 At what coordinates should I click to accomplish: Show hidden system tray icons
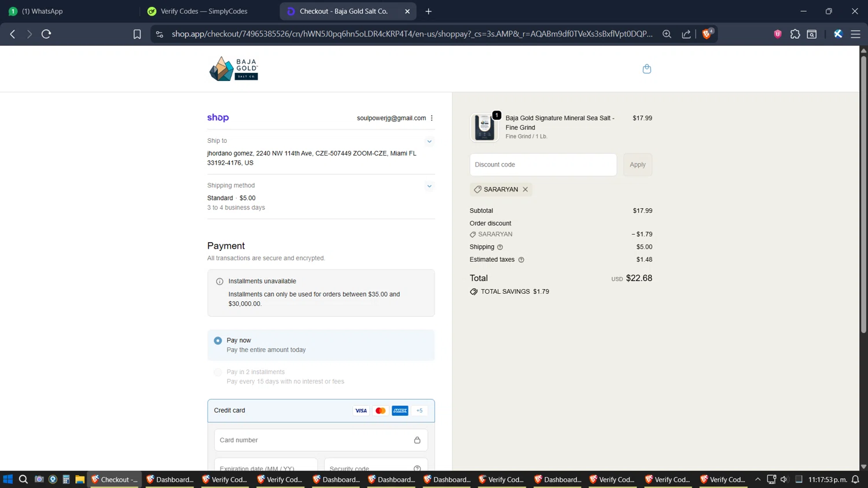click(757, 479)
